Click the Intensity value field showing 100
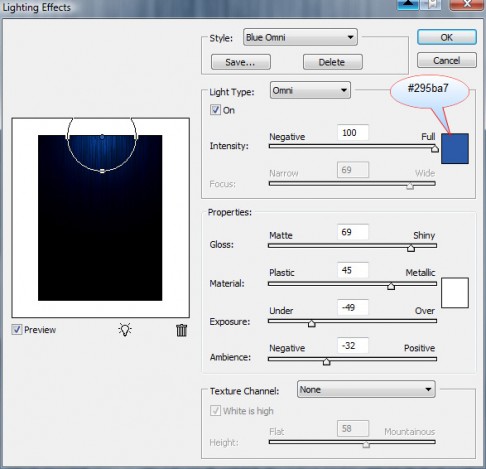This screenshot has width=486, height=469. [x=353, y=132]
